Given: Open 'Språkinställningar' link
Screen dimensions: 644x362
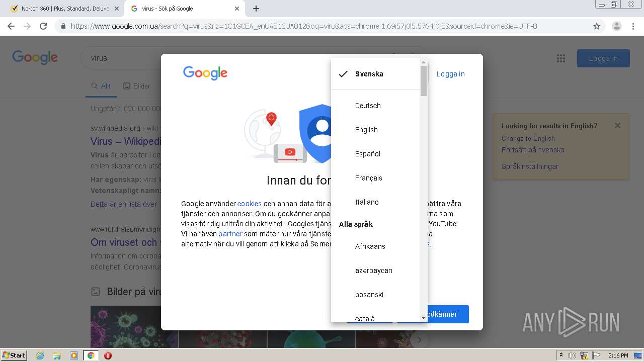Looking at the screenshot, I should (530, 166).
